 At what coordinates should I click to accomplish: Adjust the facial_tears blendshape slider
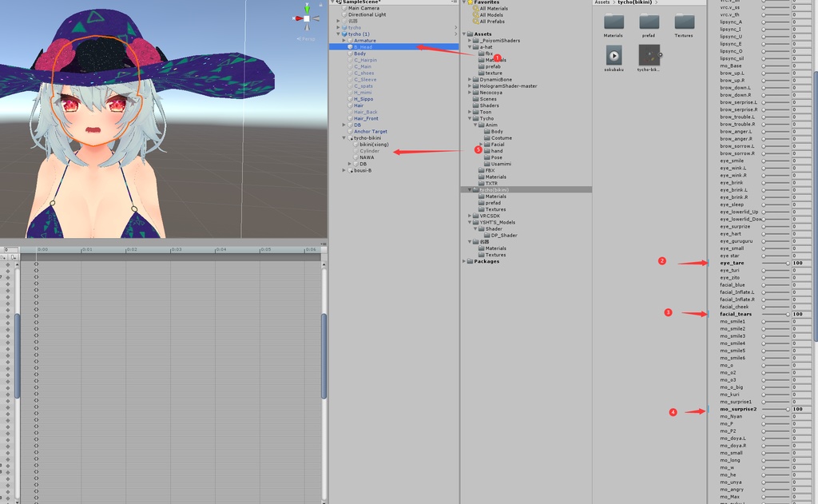776,314
